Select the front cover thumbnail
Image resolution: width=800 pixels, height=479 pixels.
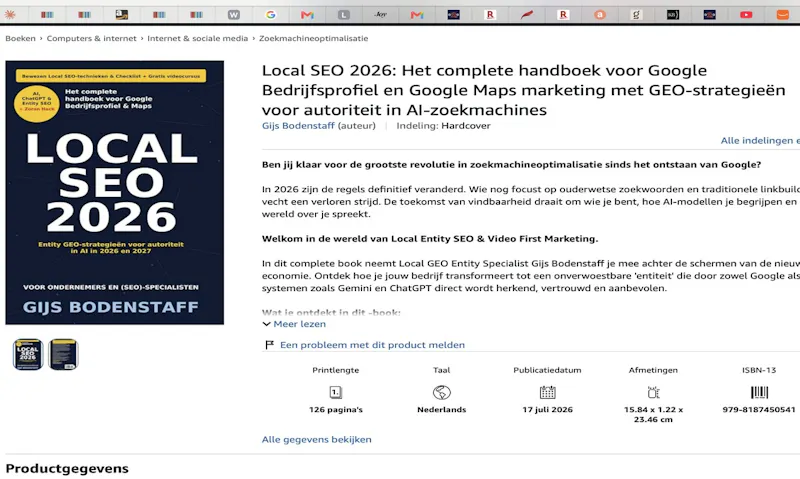coord(28,354)
